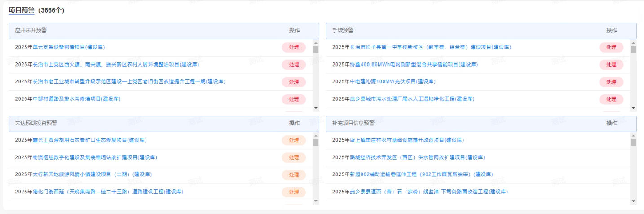Click 处理 for 鑫光工贸溶剂用石灰岩矿山生态修复项目
Viewport: 644px width, 214px height.
point(294,140)
